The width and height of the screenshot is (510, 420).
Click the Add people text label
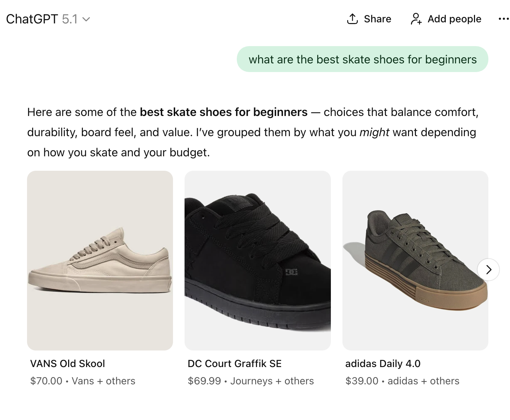pyautogui.click(x=454, y=19)
